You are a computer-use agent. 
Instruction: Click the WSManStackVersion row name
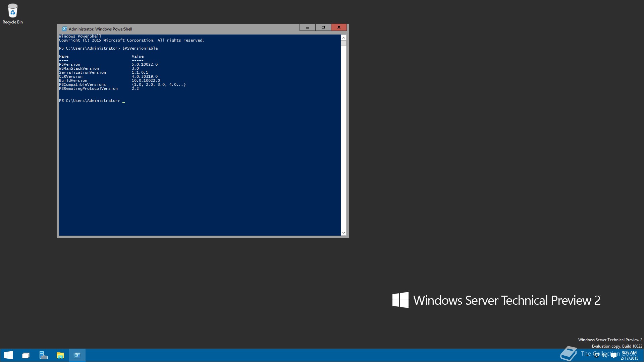[79, 68]
